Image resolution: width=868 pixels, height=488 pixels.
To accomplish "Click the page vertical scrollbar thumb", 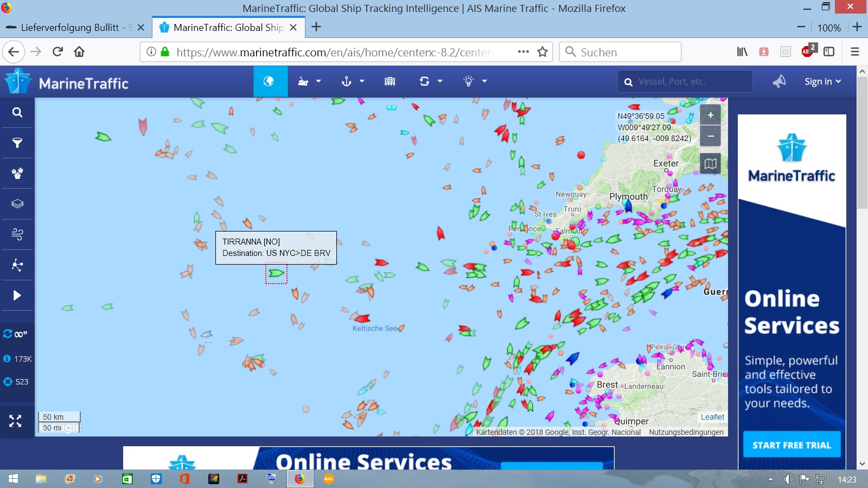I will (x=862, y=143).
